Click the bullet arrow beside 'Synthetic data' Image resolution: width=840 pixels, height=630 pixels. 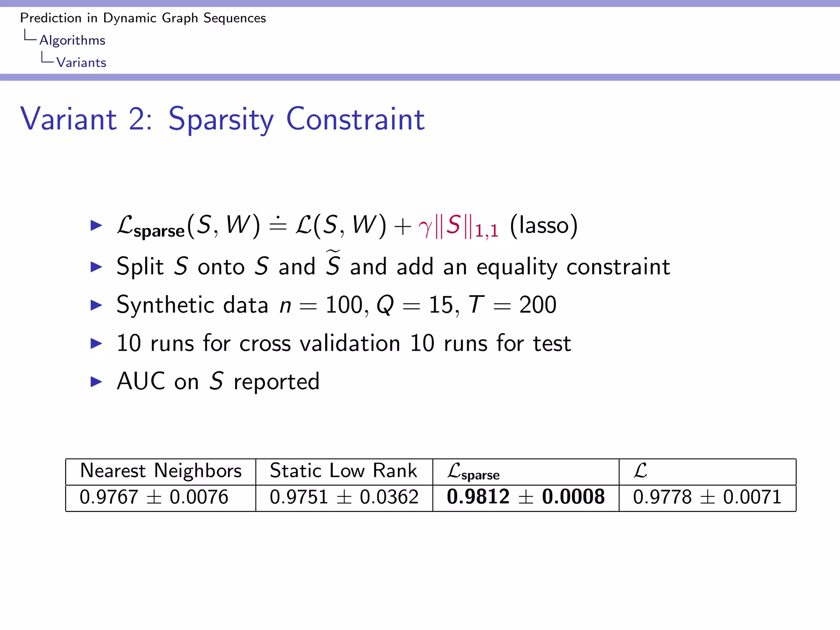tap(96, 305)
